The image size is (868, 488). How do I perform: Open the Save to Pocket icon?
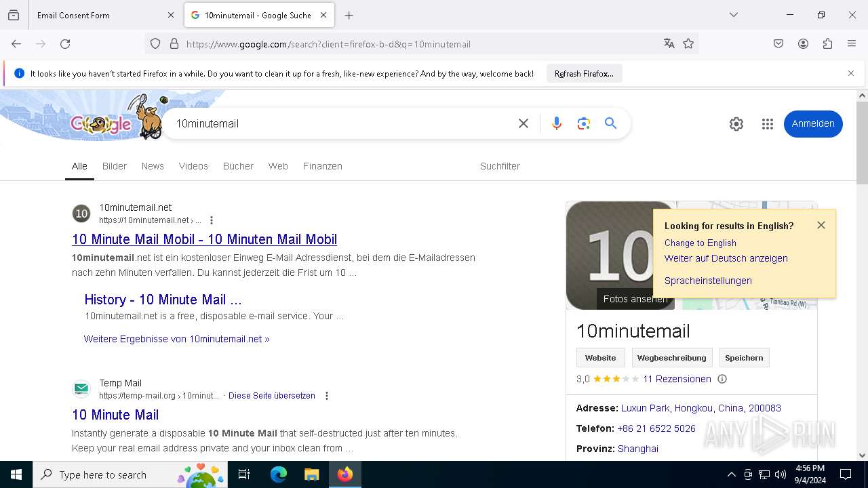(778, 44)
